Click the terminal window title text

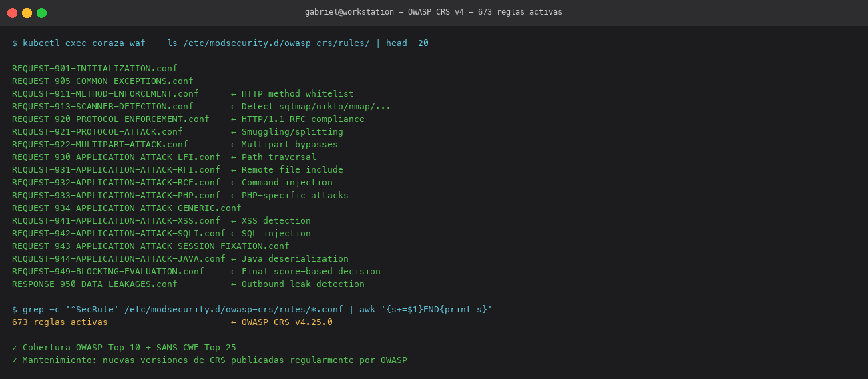(434, 13)
